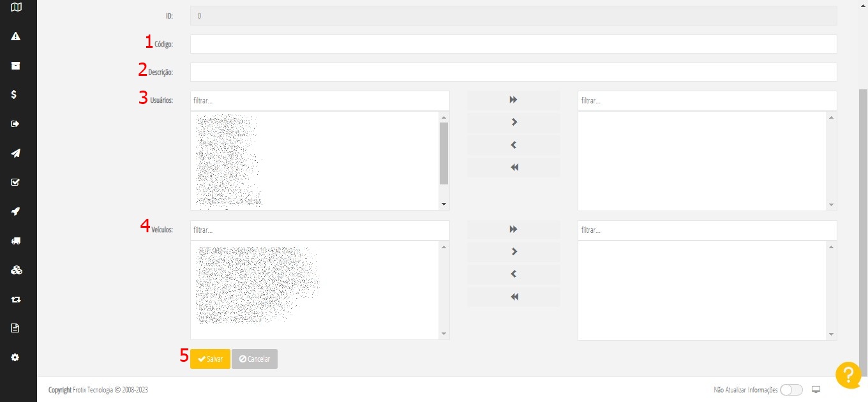The image size is (868, 402).
Task: Click the Código input field
Action: point(513,44)
